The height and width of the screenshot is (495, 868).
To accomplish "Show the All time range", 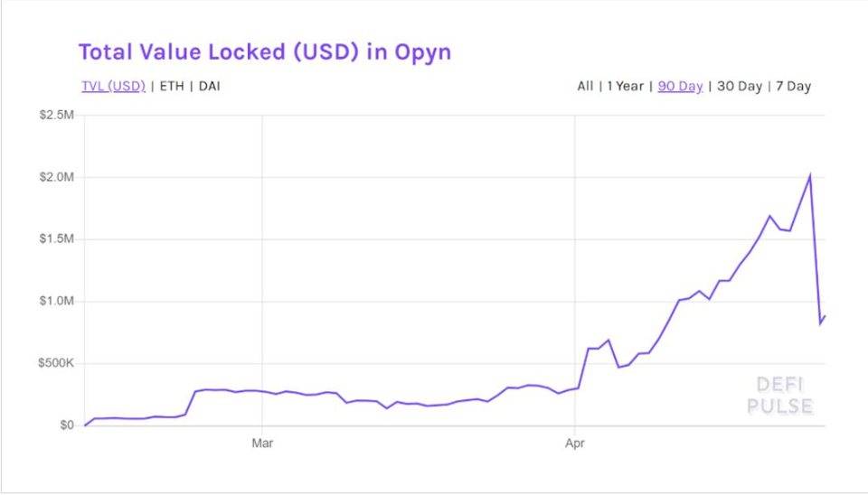I will click(585, 87).
